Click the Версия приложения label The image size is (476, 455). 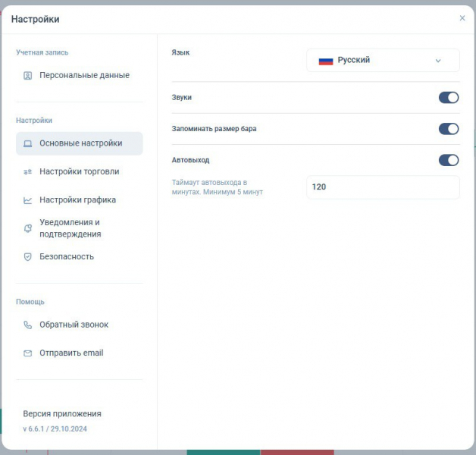click(62, 414)
